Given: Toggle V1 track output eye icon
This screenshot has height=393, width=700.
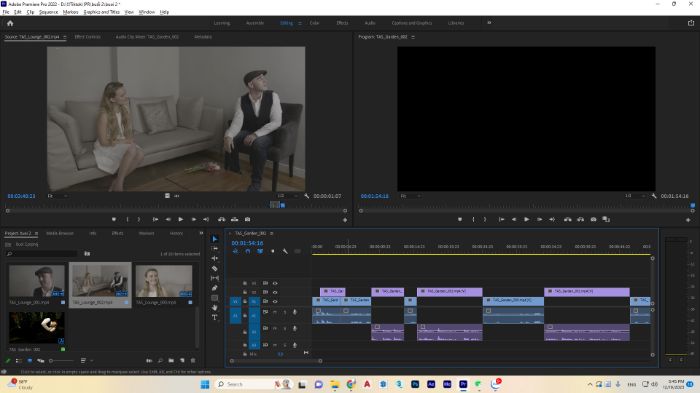Looking at the screenshot, I should (275, 301).
